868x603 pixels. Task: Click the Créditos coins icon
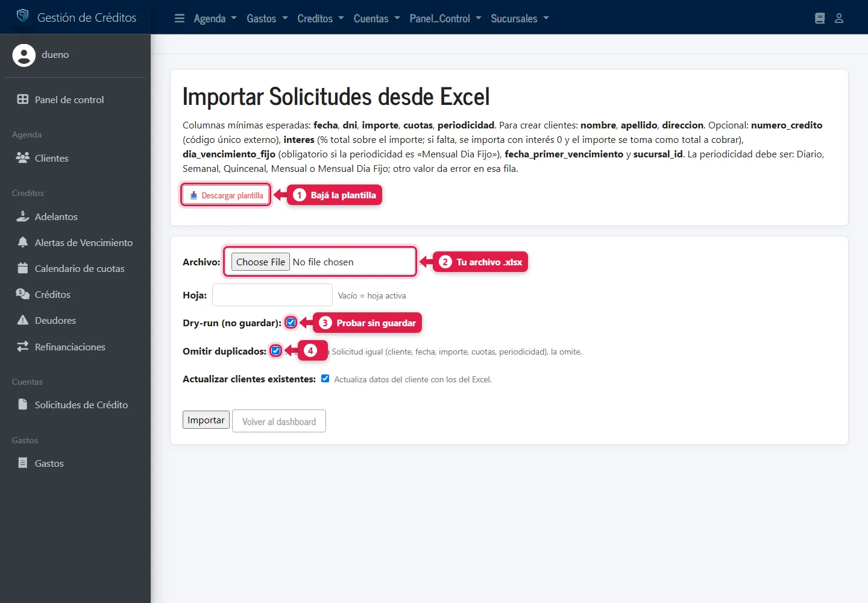click(x=23, y=294)
